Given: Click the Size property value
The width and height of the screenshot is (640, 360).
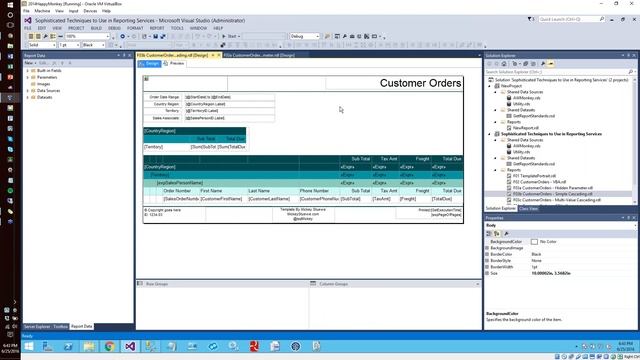Looking at the screenshot, I should click(x=551, y=273).
